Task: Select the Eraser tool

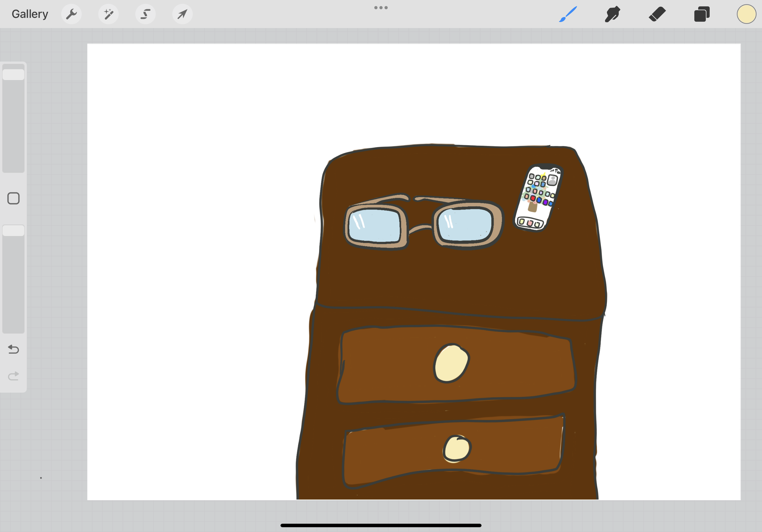Action: (x=657, y=14)
